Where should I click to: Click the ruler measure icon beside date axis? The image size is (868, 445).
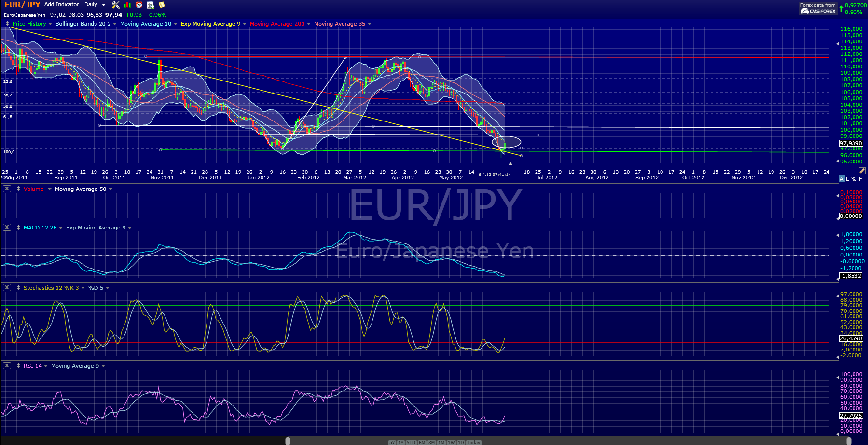862,171
